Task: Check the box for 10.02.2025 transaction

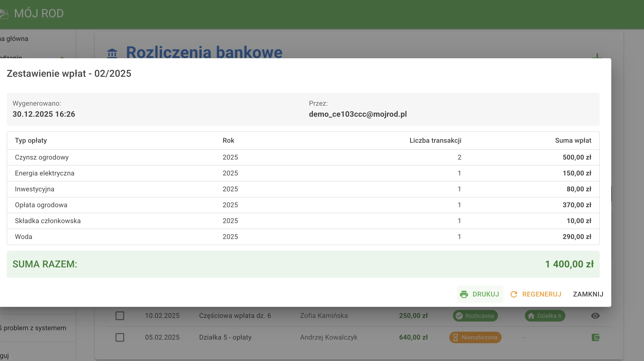Action: click(120, 316)
